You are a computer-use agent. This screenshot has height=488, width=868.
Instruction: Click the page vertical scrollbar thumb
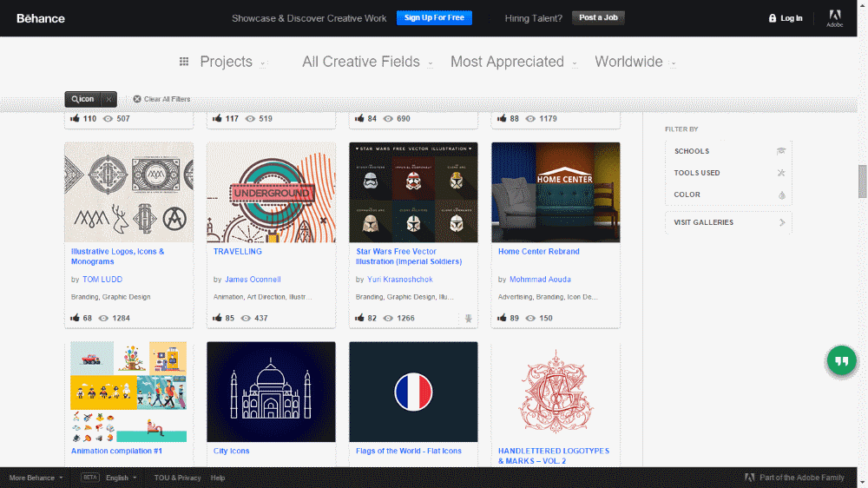pos(863,181)
